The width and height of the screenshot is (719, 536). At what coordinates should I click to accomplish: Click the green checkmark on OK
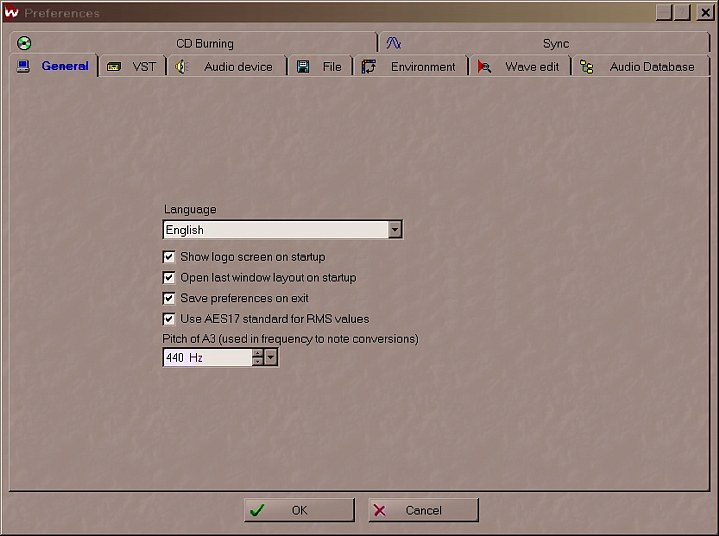click(x=257, y=510)
